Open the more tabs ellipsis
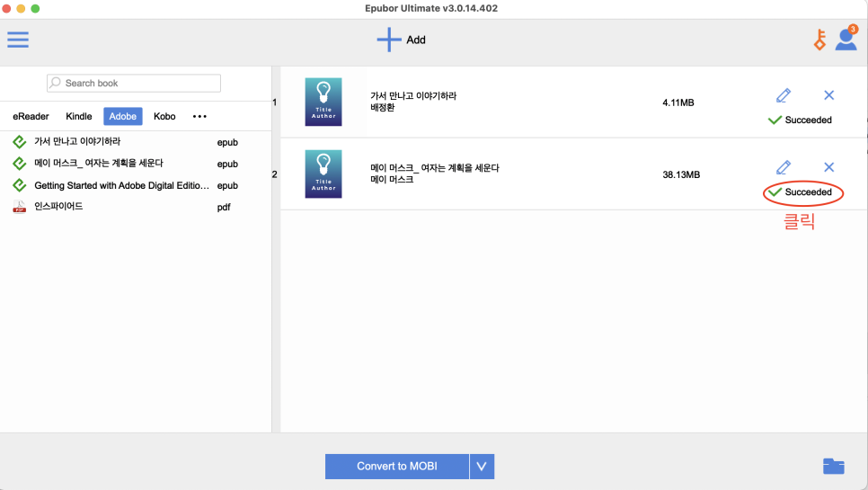Screen dimensions: 868x490 pyautogui.click(x=199, y=116)
